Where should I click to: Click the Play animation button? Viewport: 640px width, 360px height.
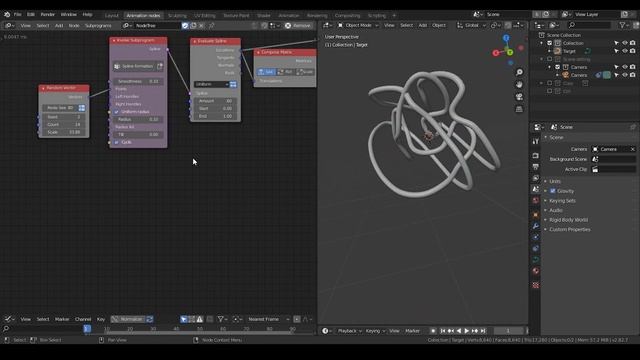click(x=467, y=331)
